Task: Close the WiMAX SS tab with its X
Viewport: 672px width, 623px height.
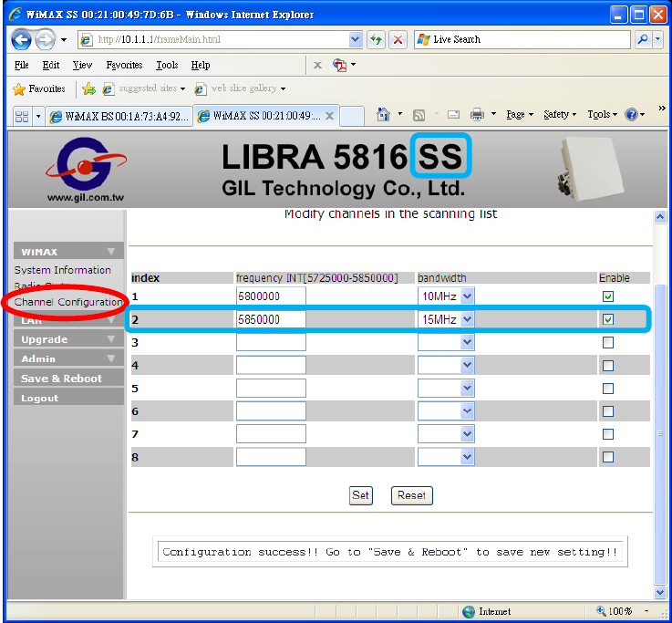Action: (329, 116)
